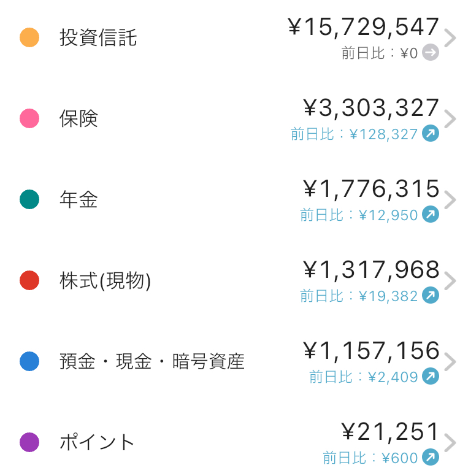Image resolution: width=460 pixels, height=476 pixels.
Task: Open 保険 details with the right chevron
Action: (x=450, y=119)
